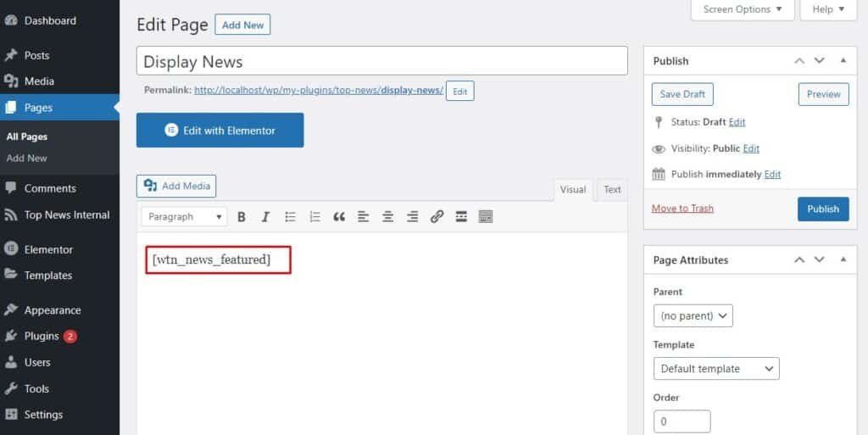The image size is (868, 435).
Task: Toggle bold formatting in the editor toolbar
Action: [x=242, y=217]
